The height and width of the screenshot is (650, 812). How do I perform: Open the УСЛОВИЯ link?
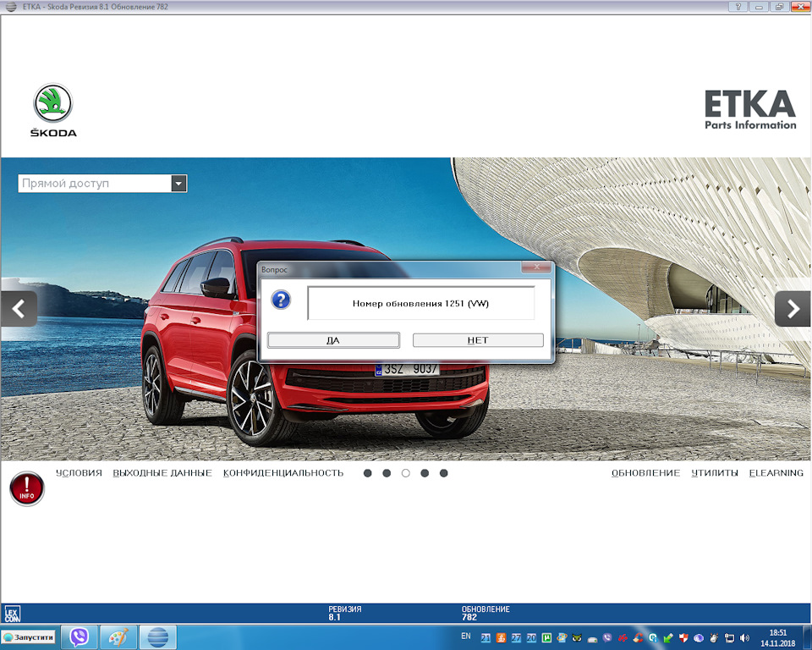pyautogui.click(x=79, y=473)
